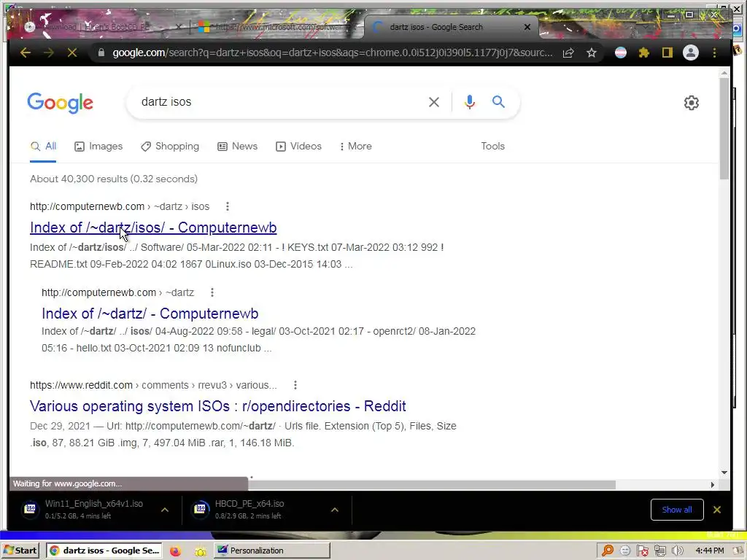Go back using the browser back arrow
This screenshot has width=747, height=560.
click(26, 52)
